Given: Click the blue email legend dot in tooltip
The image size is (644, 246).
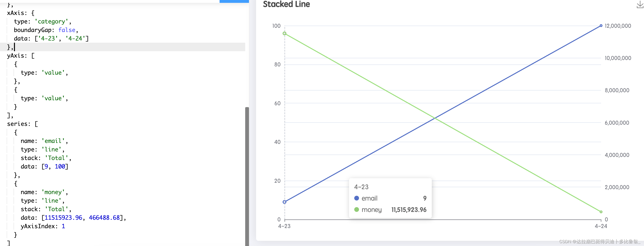Looking at the screenshot, I should tap(357, 198).
